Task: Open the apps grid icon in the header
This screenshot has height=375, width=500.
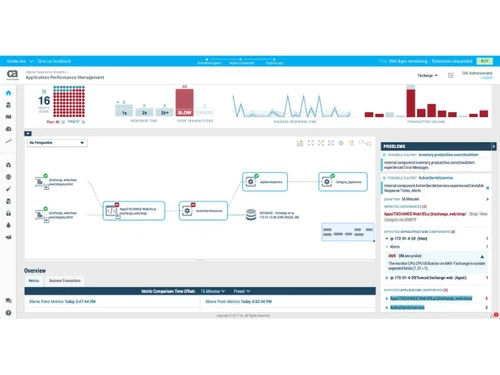Action: pyautogui.click(x=451, y=75)
